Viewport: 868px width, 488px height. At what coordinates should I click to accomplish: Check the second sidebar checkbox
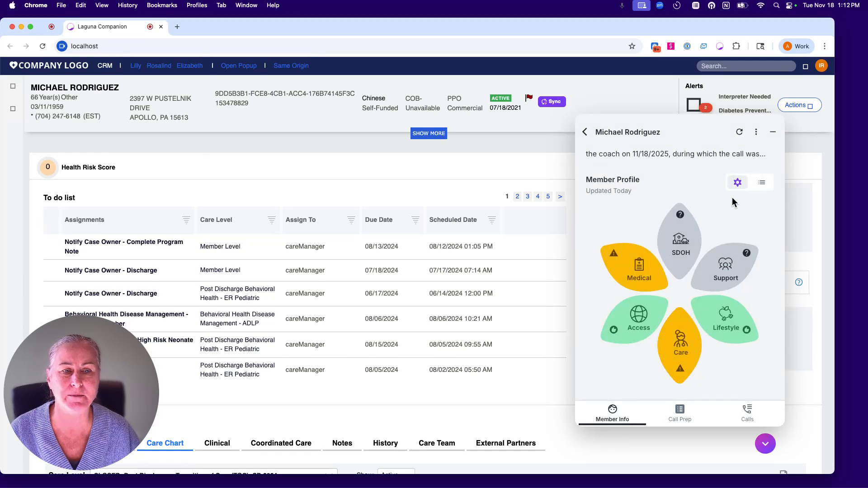coord(13,108)
